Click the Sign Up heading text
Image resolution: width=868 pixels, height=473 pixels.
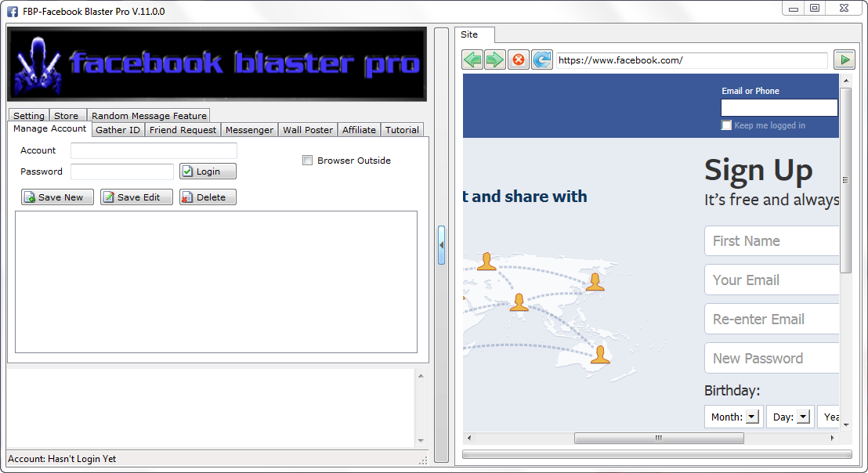click(758, 169)
